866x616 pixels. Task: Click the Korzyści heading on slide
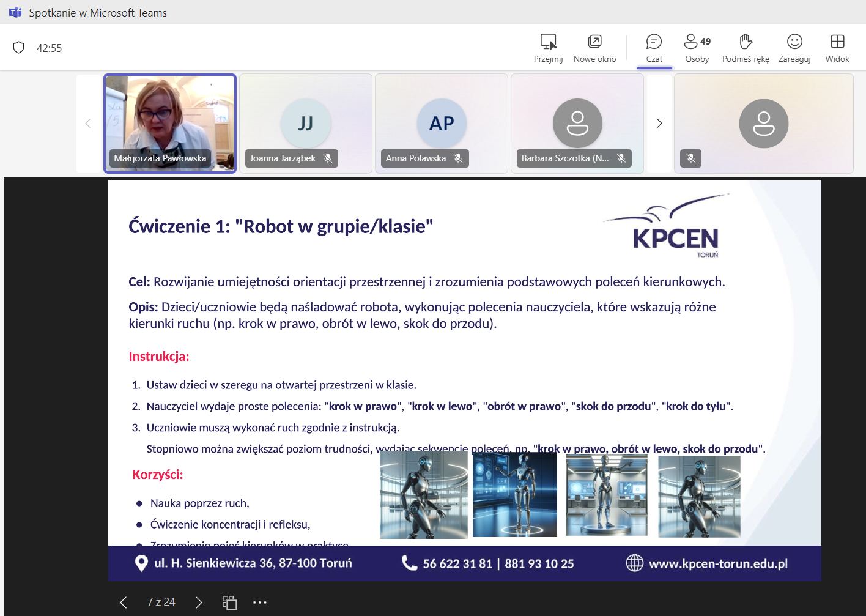158,475
